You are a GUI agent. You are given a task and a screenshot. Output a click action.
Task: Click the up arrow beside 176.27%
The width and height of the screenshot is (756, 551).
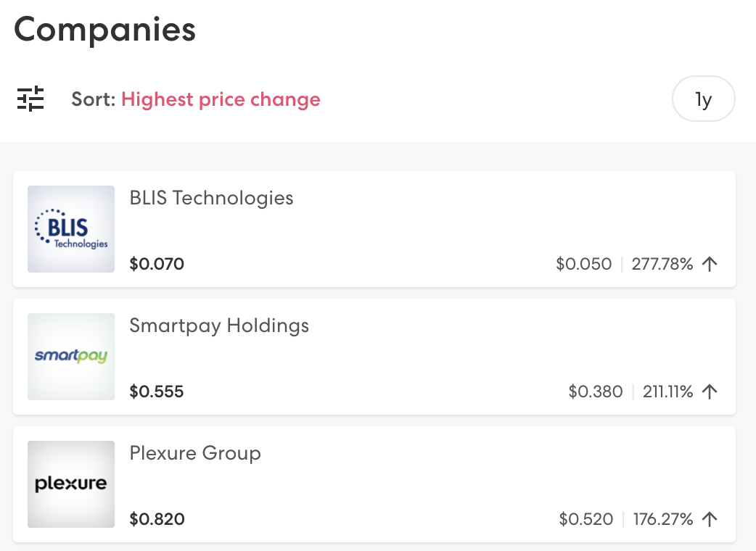coord(710,519)
